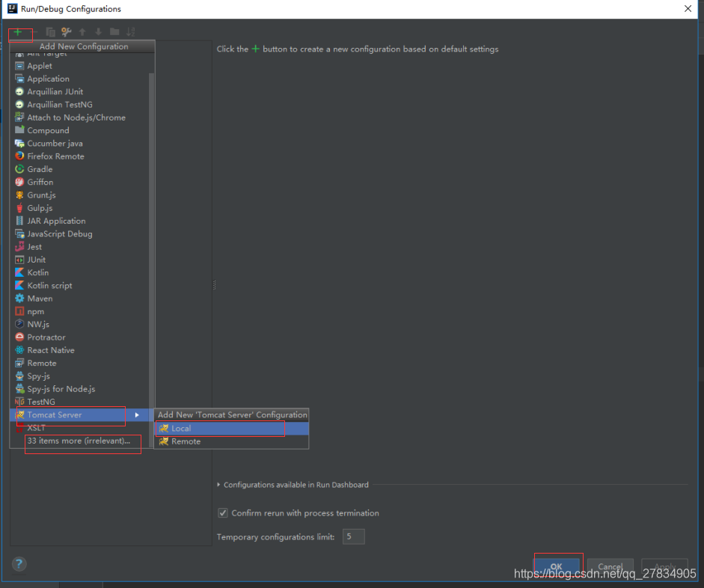Click the Cancel button
This screenshot has height=588, width=704.
pyautogui.click(x=610, y=566)
